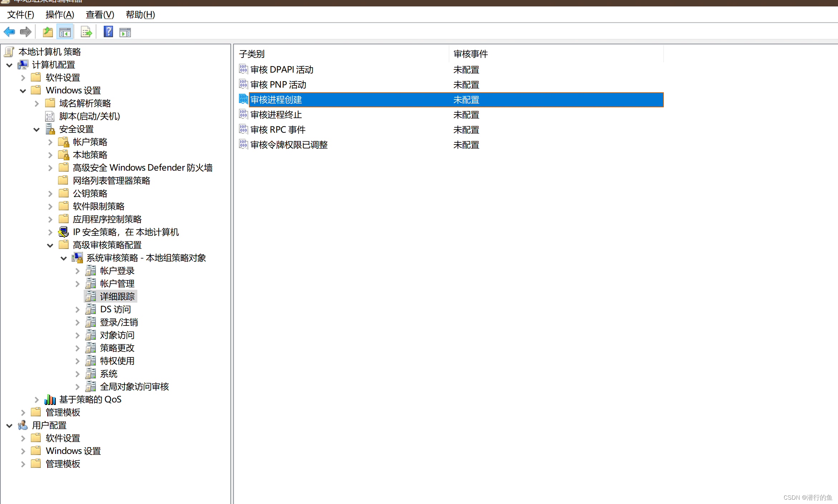838x504 pixels.
Task: Click the Back arrow toolbar icon
Action: (9, 32)
